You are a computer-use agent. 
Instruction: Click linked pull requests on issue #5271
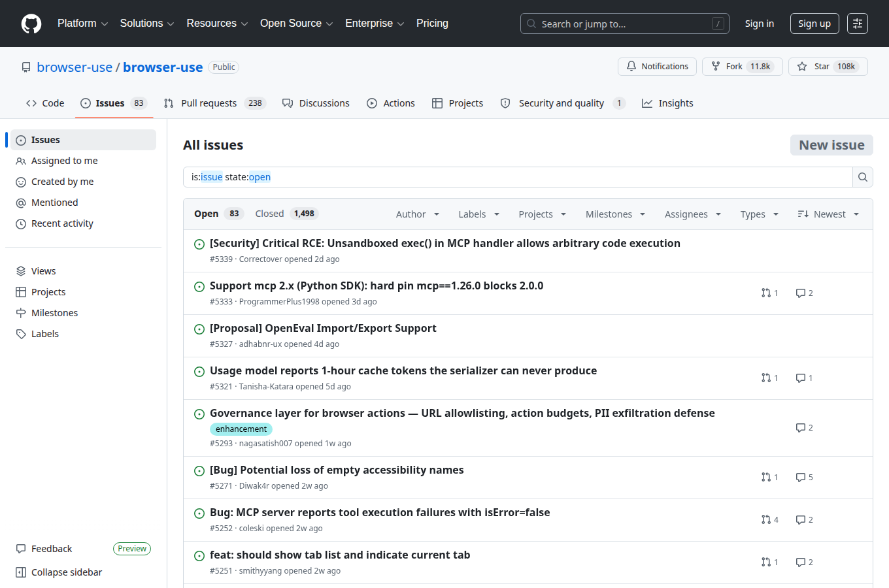[770, 478]
